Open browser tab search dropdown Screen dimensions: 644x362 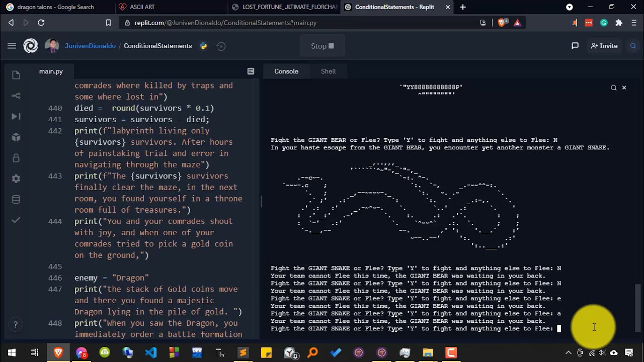click(x=570, y=7)
